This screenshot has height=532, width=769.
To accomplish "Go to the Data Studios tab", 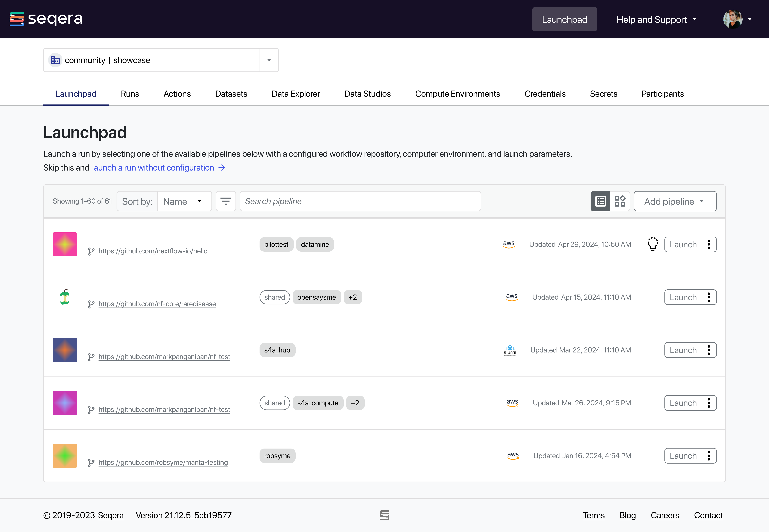I will pyautogui.click(x=368, y=94).
